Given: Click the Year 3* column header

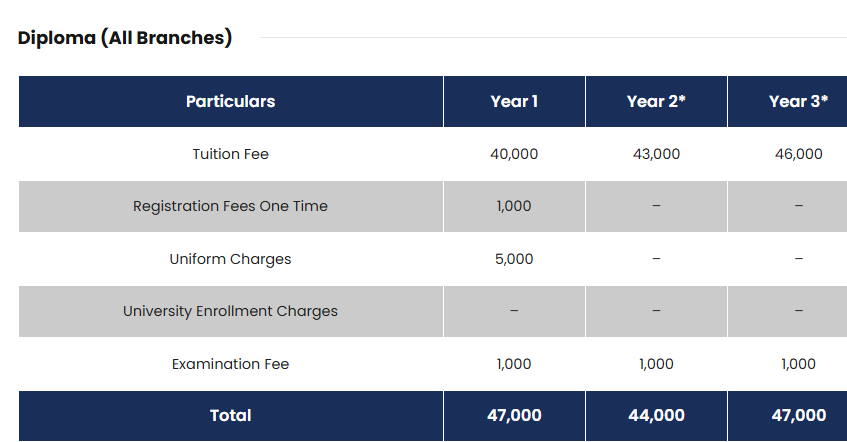Looking at the screenshot, I should [798, 101].
